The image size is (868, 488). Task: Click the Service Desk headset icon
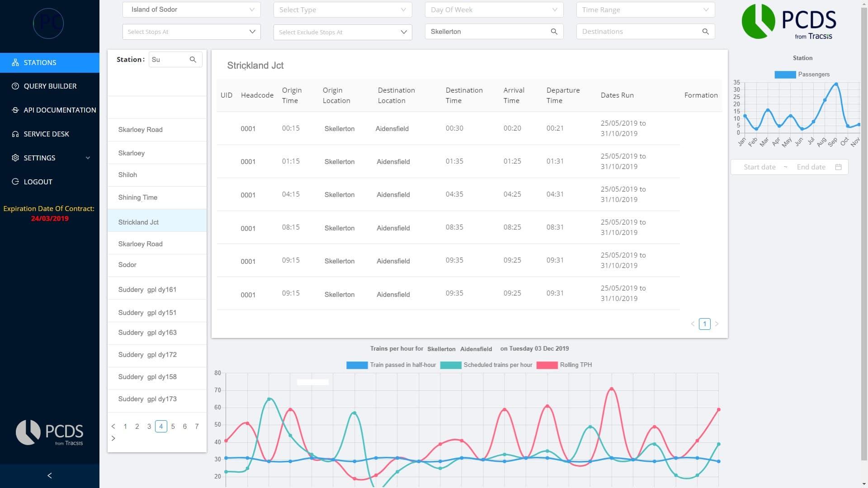(x=15, y=134)
